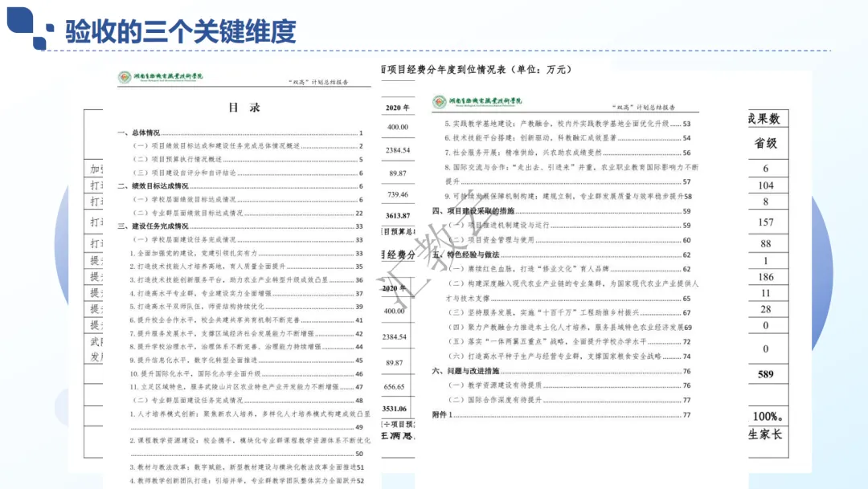This screenshot has width=868, height=489.
Task: Select '(一)项目推进机制建设与运行' line
Action: (569, 226)
